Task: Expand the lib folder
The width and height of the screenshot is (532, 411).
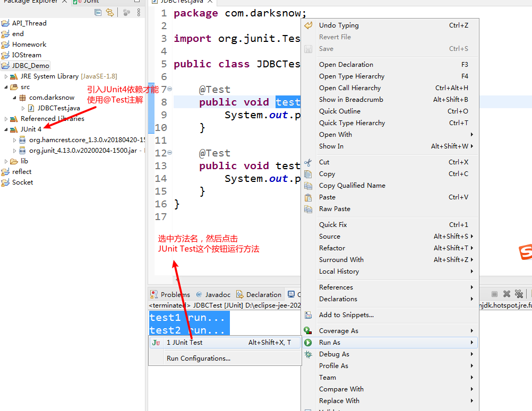Action: pyautogui.click(x=6, y=161)
